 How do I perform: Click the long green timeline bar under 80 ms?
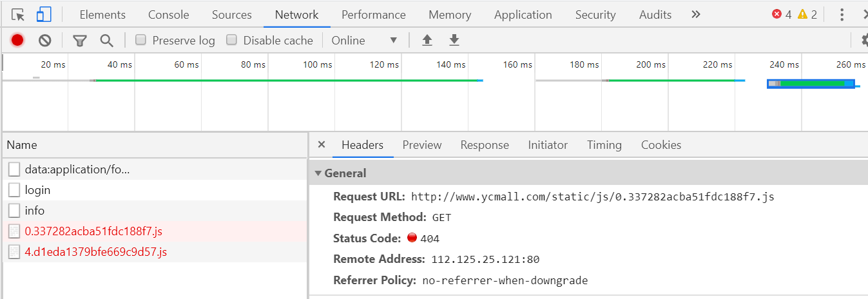[x=288, y=81]
